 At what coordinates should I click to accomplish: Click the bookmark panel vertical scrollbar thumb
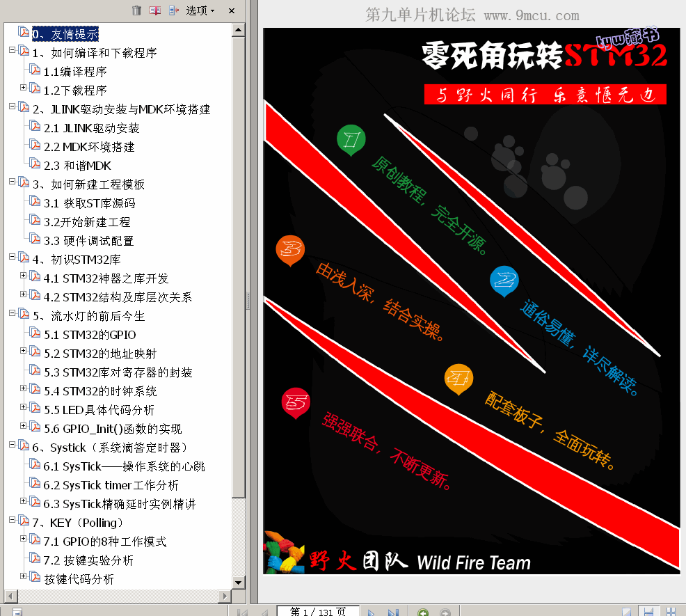pos(238,267)
